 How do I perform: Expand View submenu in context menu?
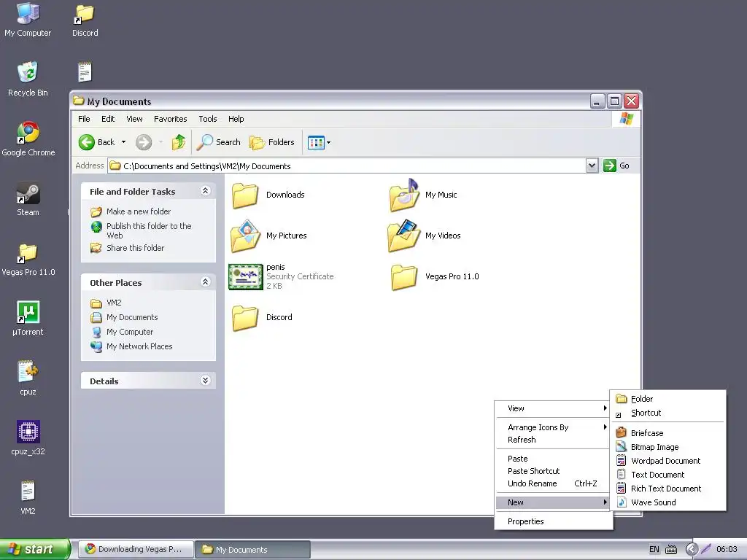tap(554, 408)
